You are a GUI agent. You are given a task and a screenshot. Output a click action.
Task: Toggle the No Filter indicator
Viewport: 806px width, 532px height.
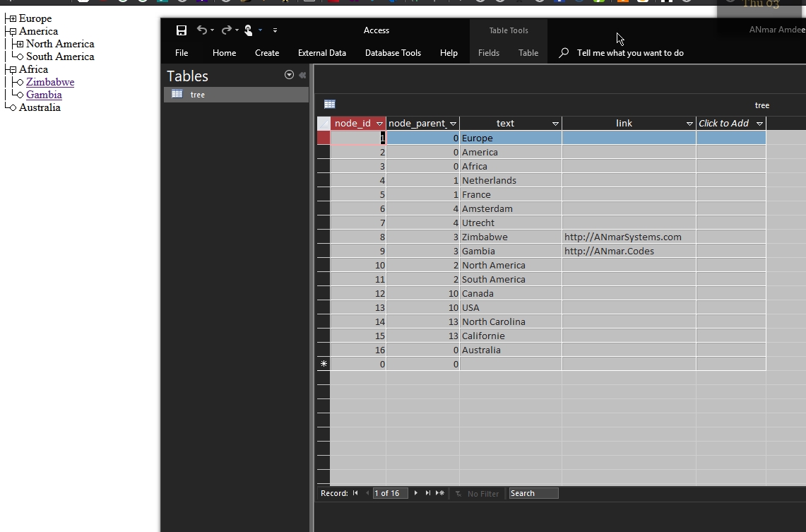(x=478, y=493)
